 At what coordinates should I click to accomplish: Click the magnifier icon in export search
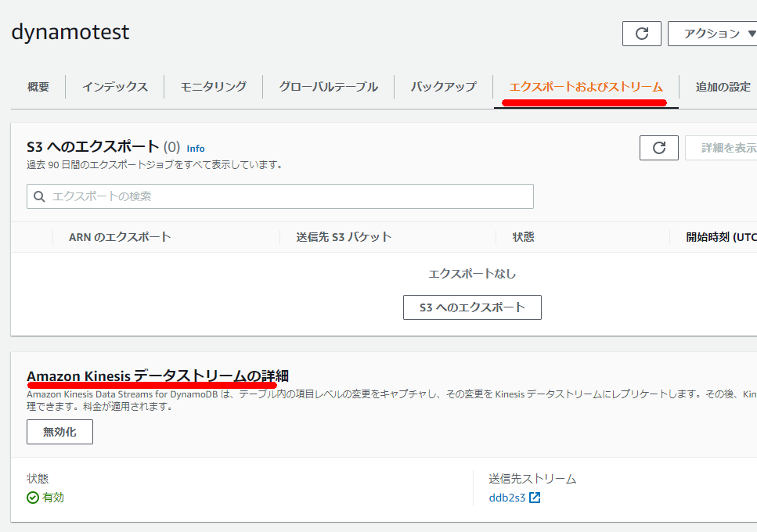pyautogui.click(x=39, y=196)
